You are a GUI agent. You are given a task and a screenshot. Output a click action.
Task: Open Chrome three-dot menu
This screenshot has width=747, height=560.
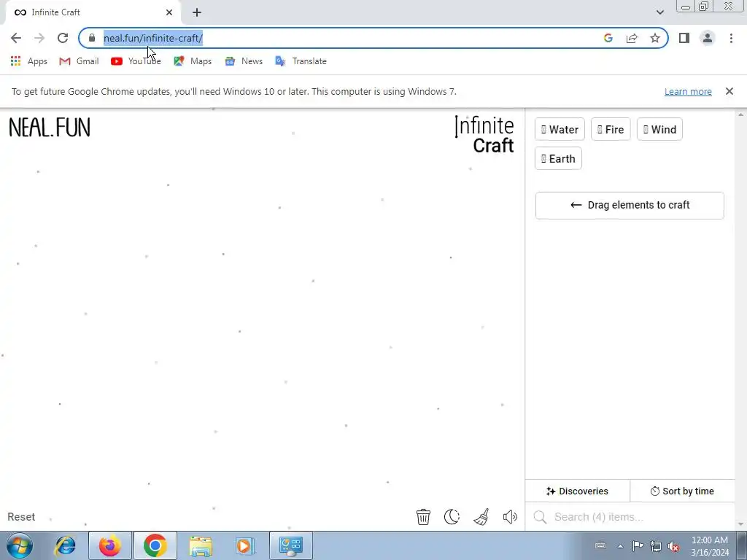731,38
